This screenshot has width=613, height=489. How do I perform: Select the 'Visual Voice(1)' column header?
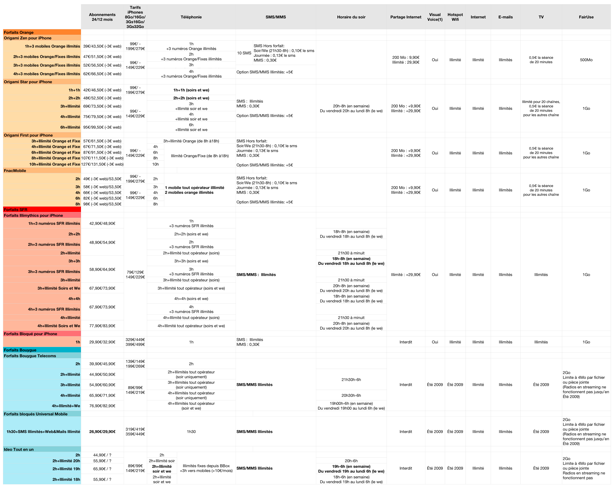(x=435, y=17)
